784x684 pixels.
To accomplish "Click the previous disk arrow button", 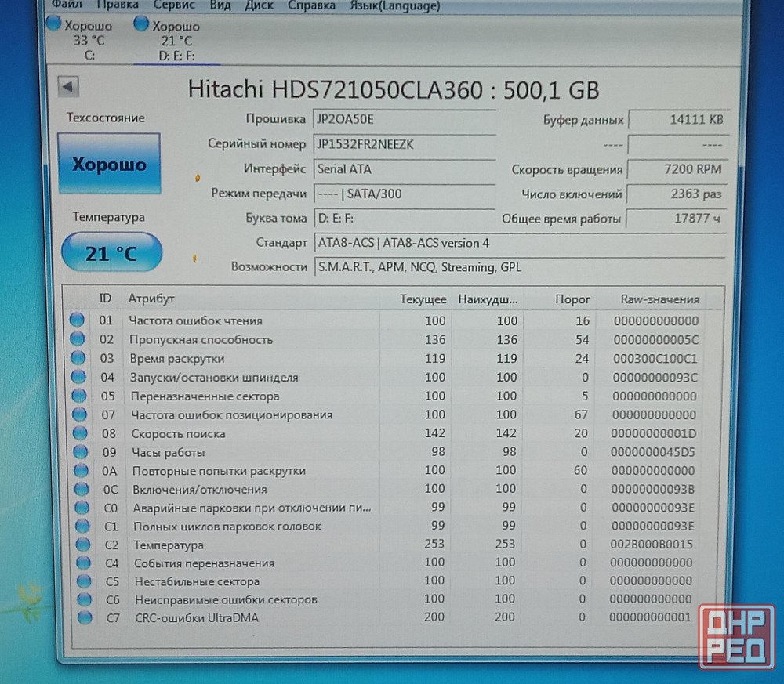I will (68, 87).
